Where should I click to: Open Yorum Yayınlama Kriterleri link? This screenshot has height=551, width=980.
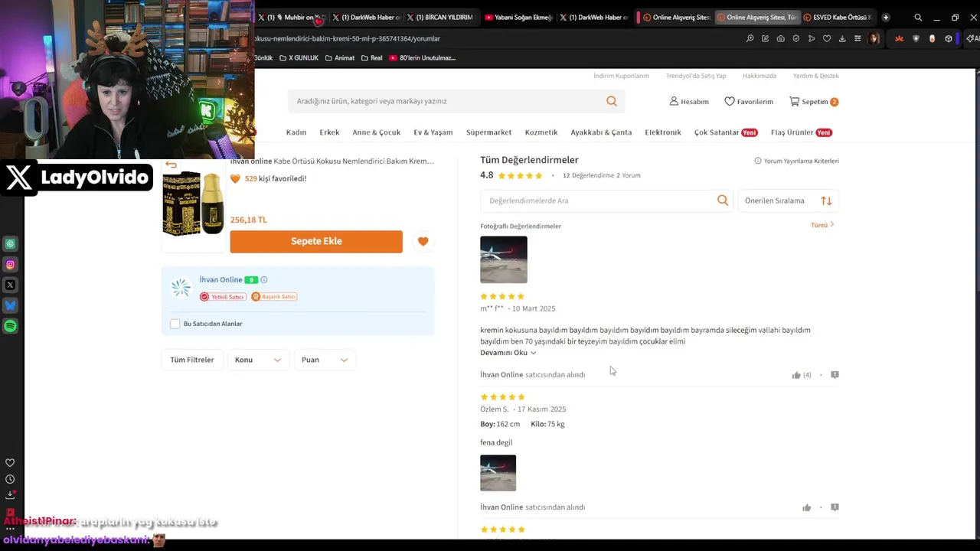click(797, 161)
